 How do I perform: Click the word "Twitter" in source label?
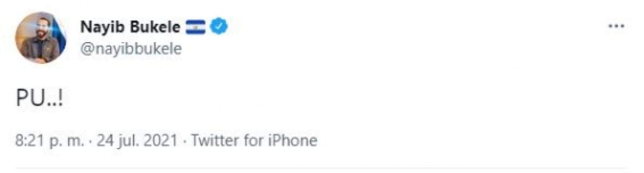(x=214, y=140)
